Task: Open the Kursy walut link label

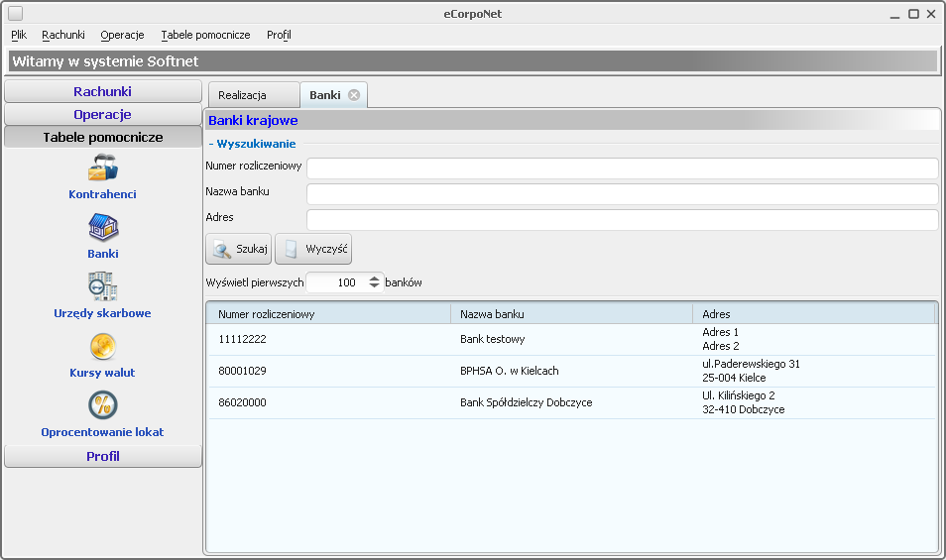Action: 102,373
